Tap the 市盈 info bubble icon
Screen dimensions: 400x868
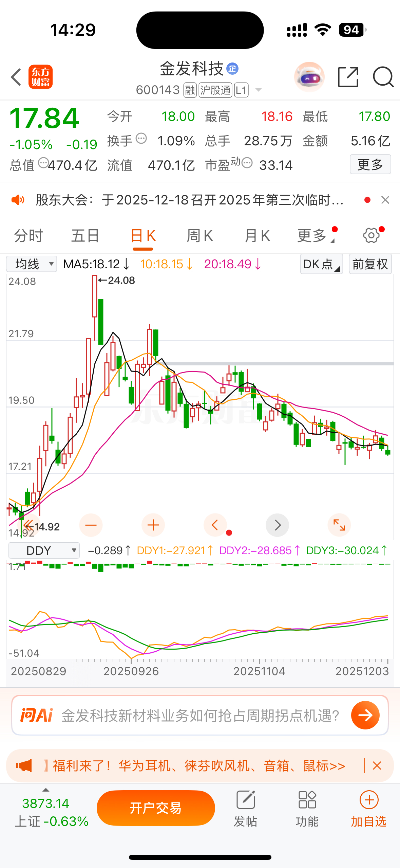click(247, 163)
